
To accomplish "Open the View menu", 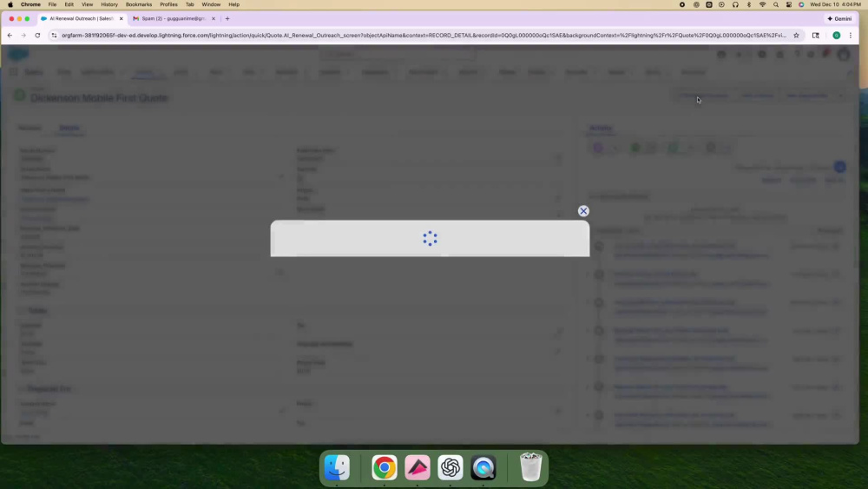I will tap(87, 4).
